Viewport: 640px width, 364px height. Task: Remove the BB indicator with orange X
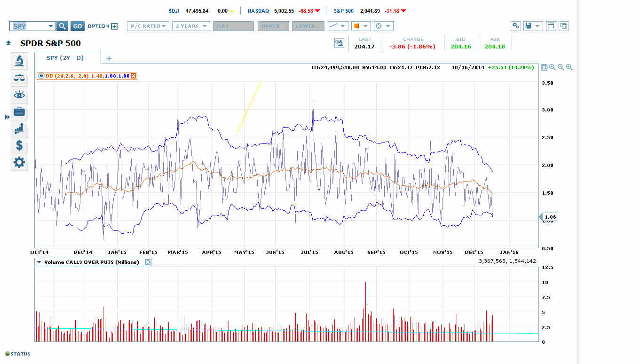(x=134, y=76)
